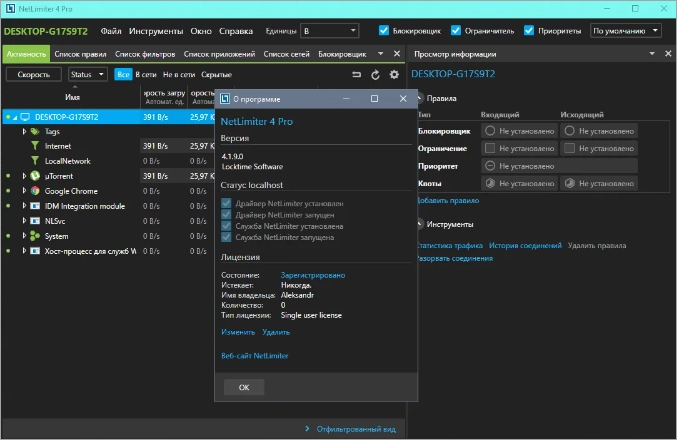Toggle the Блокировщик checkbox in top bar
Image resolution: width=677 pixels, height=440 pixels.
384,31
